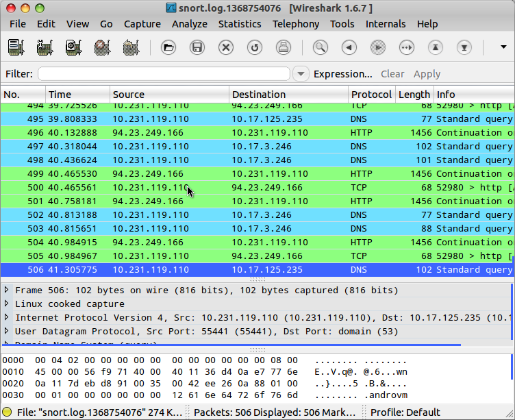This screenshot has width=515, height=420.
Task: Expand the Linux cooked capture node
Action: [x=6, y=304]
